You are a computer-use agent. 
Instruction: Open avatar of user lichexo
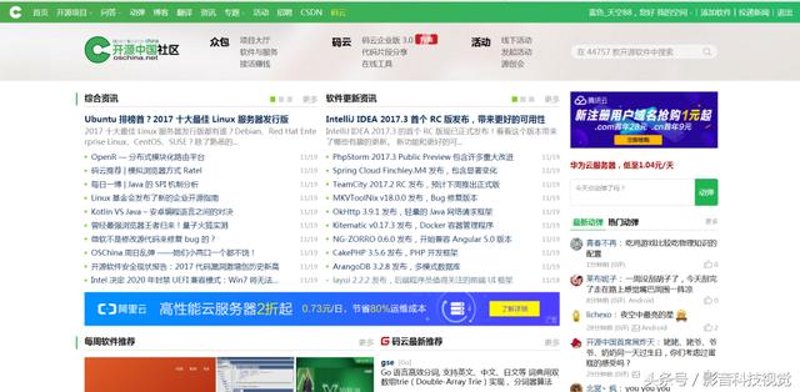point(577,315)
